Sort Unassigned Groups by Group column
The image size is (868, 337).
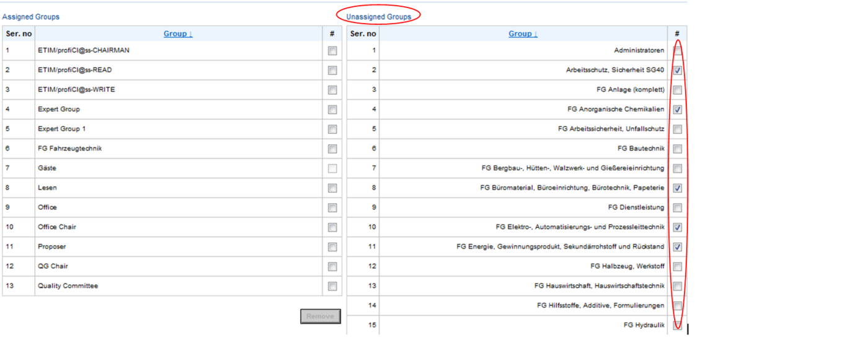pos(523,34)
